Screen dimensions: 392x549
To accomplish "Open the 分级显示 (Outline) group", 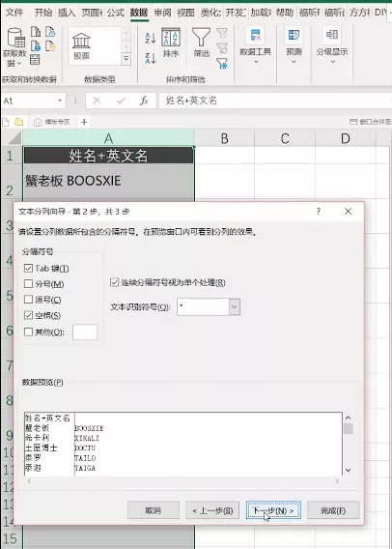I will click(332, 45).
